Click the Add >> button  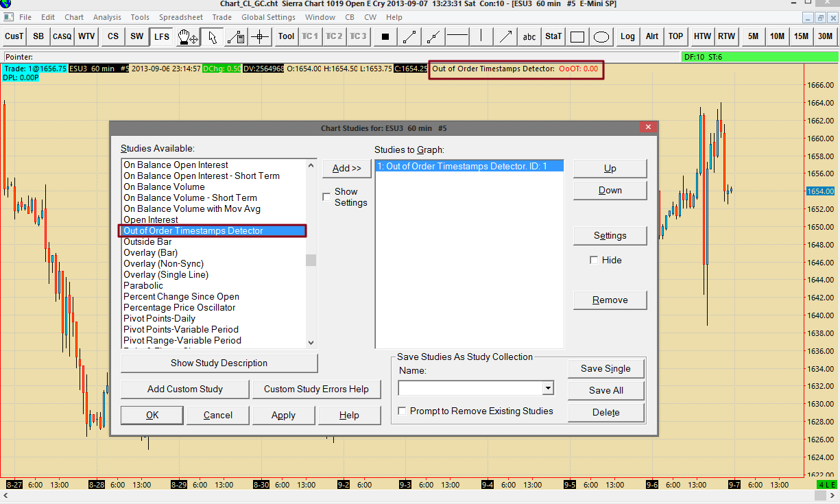pyautogui.click(x=347, y=168)
